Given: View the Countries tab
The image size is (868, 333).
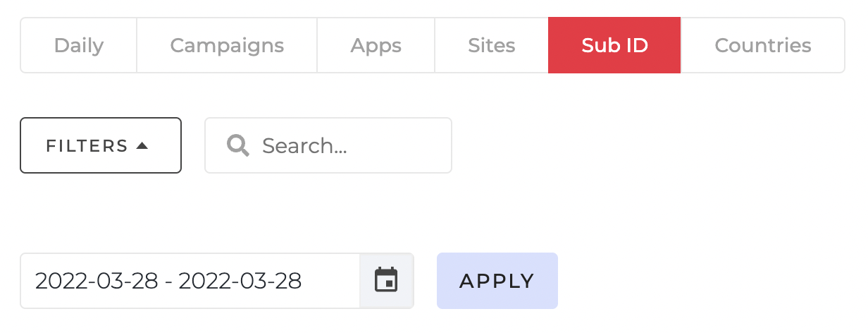Looking at the screenshot, I should coord(763,45).
